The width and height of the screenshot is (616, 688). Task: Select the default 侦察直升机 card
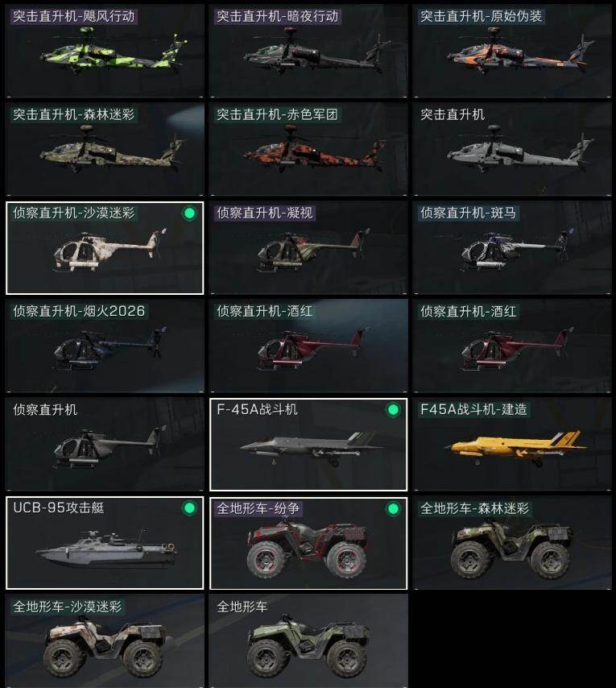pyautogui.click(x=105, y=445)
